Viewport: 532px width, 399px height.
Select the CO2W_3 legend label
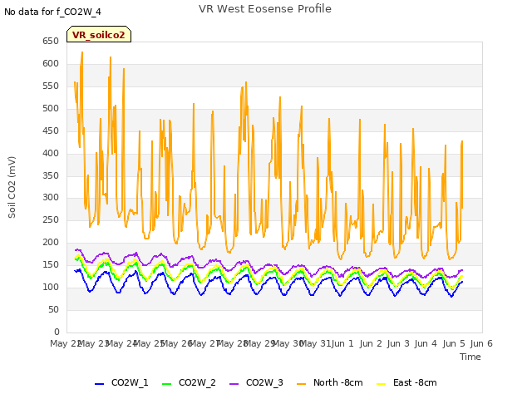(x=264, y=382)
